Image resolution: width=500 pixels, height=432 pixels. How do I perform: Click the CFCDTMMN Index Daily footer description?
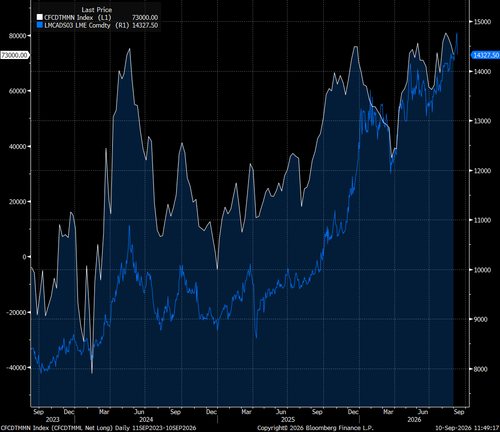coord(98,428)
